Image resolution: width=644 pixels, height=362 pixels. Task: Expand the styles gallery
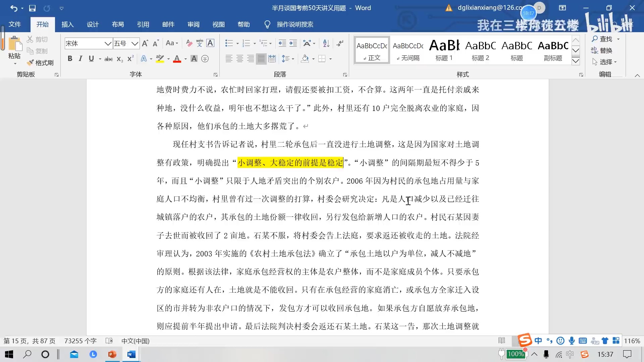576,61
